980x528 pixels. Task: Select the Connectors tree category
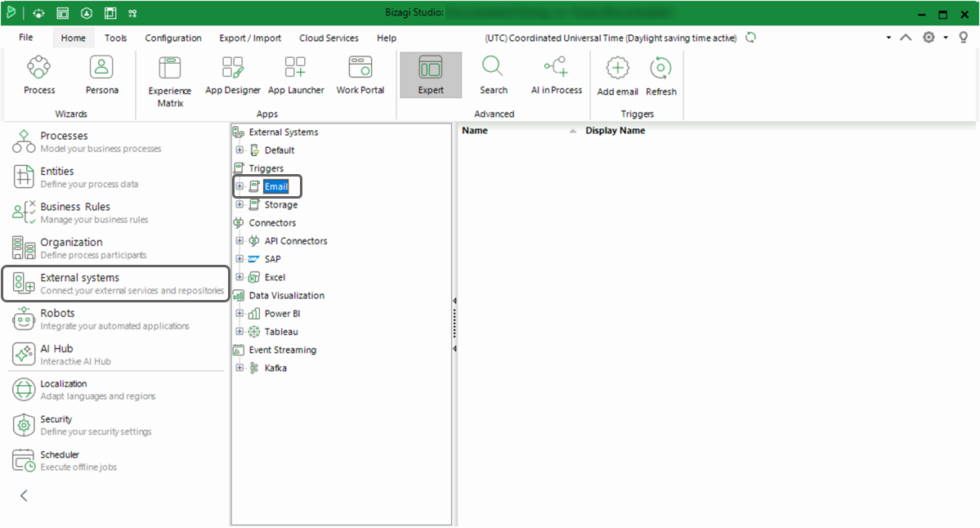coord(272,222)
